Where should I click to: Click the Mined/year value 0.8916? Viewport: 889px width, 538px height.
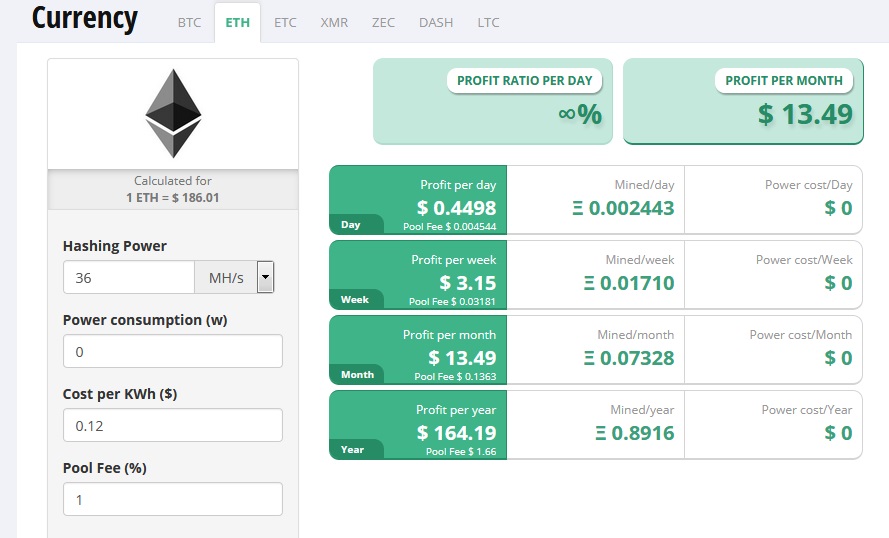634,433
